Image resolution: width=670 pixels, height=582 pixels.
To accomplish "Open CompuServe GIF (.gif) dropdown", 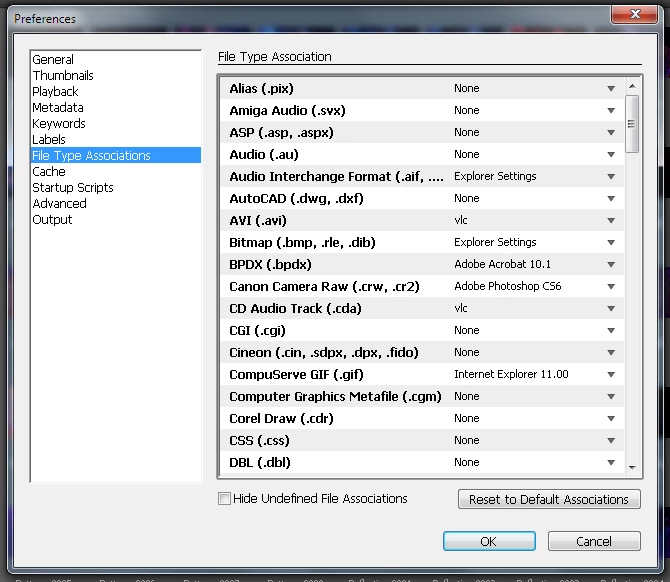I will (x=611, y=375).
